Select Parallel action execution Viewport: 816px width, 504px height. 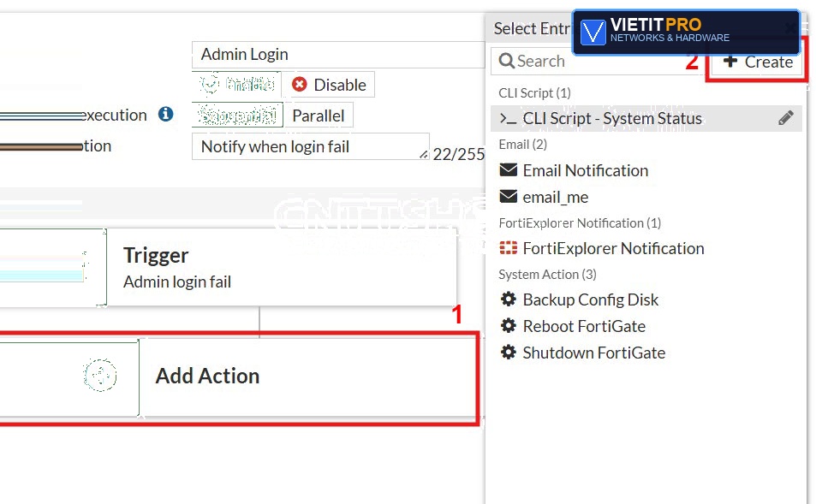pyautogui.click(x=319, y=116)
